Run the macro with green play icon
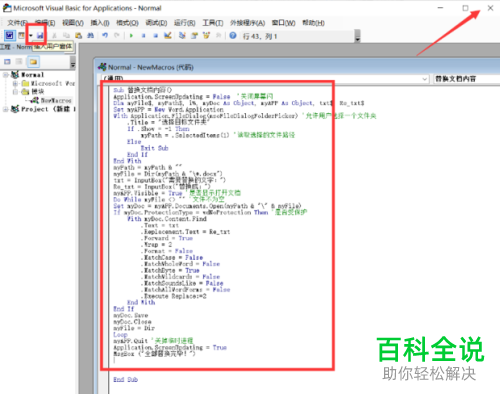This screenshot has width=500, height=394. tap(131, 35)
